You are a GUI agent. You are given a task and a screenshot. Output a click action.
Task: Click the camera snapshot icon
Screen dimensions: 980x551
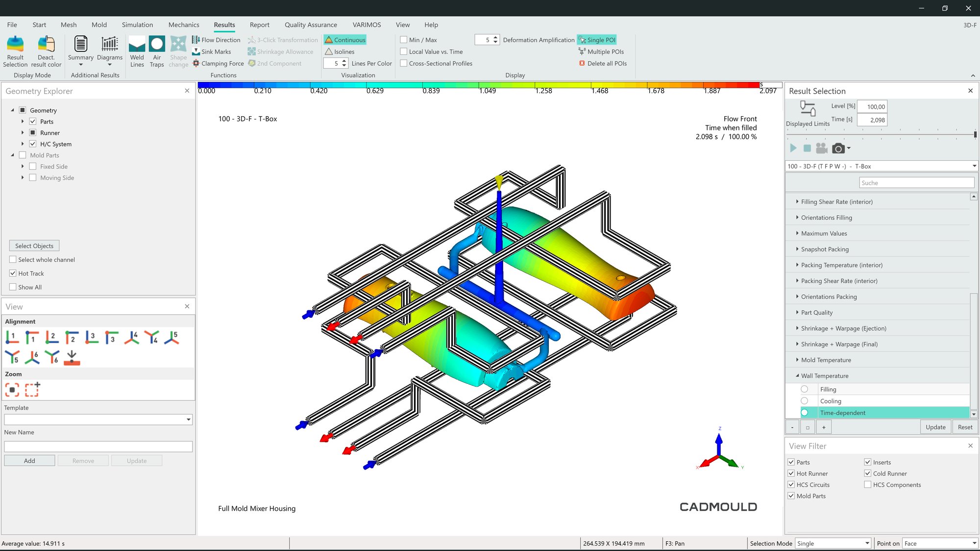(x=838, y=149)
